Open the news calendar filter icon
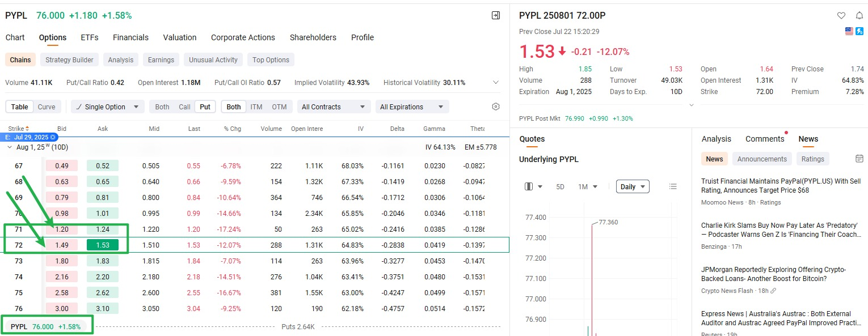This screenshot has height=336, width=868. (859, 159)
